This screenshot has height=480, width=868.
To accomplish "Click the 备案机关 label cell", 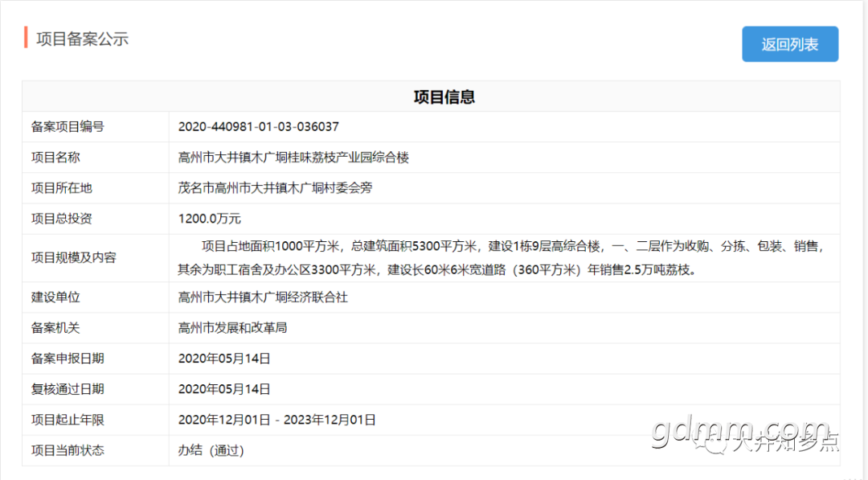I will click(x=95, y=328).
